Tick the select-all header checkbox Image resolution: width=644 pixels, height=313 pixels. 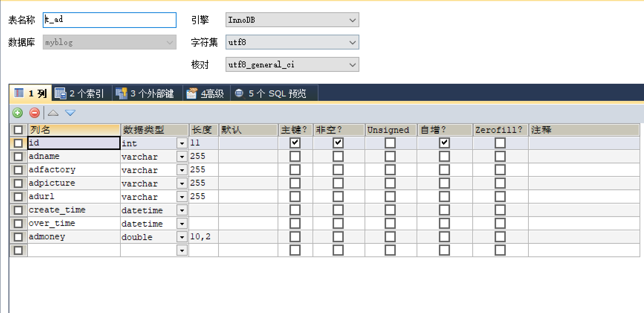18,130
